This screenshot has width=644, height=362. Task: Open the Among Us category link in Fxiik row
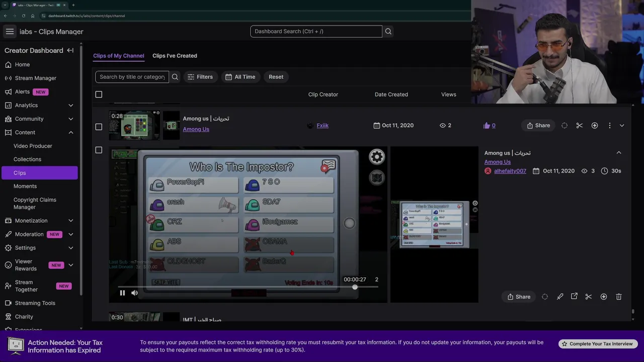tap(196, 129)
